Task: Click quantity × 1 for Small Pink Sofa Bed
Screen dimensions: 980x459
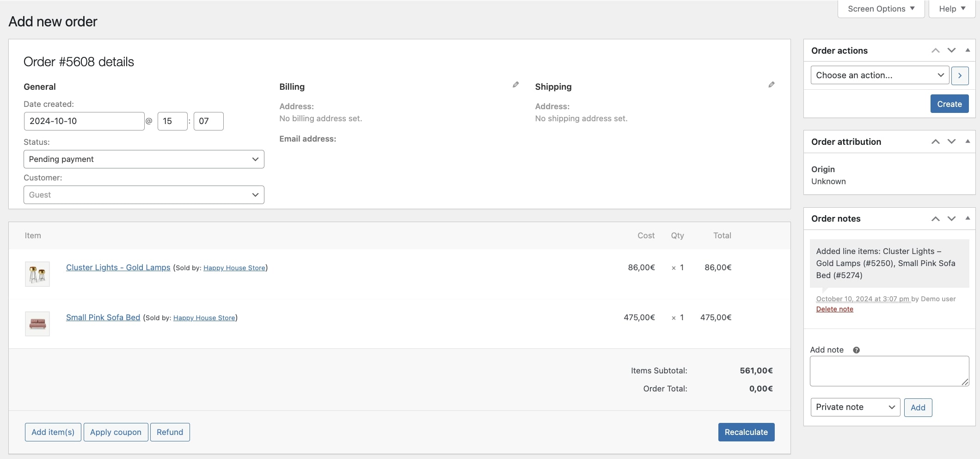Action: point(678,317)
